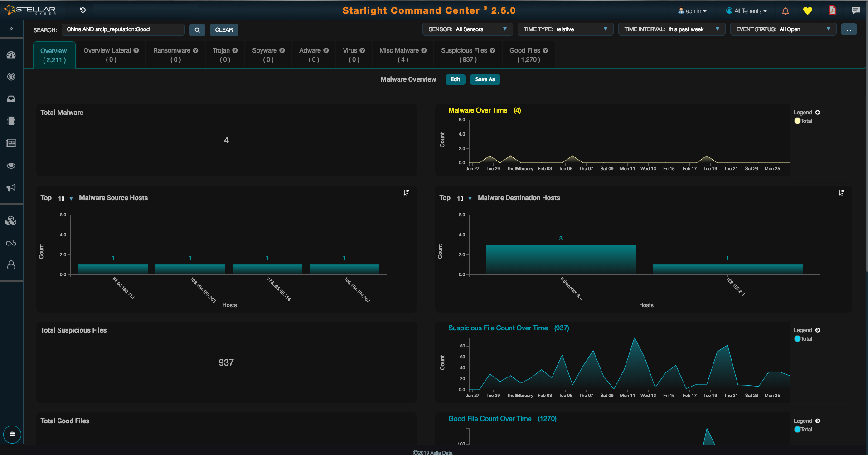Toggle cyan Total swatch in Good File legend
This screenshot has height=455, width=868.
pos(797,430)
